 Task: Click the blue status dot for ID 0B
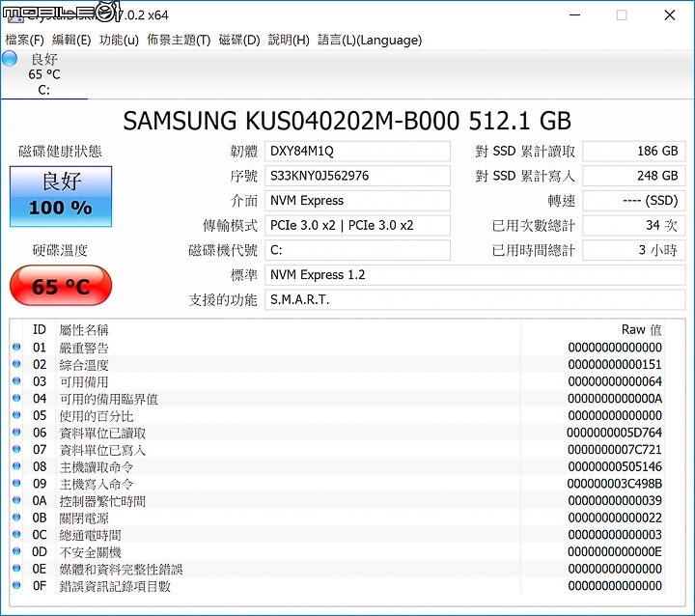tap(16, 518)
